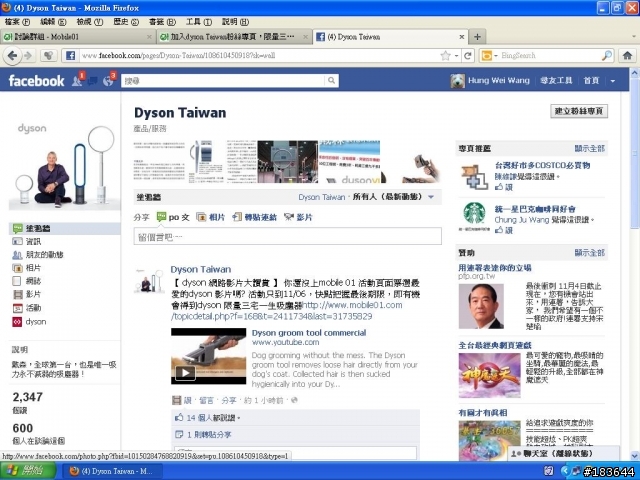This screenshot has width=640, height=480.
Task: Click 顯示全部 next to 贊助
Action: 589,253
